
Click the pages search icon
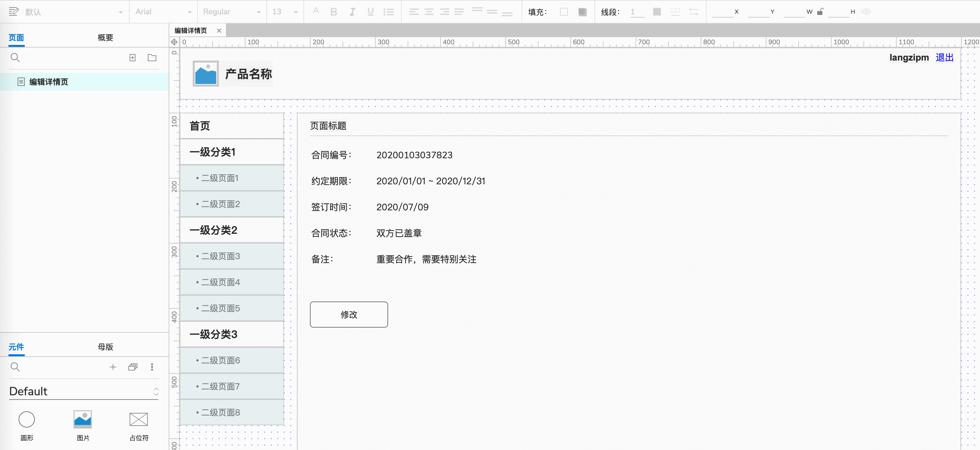tap(15, 58)
